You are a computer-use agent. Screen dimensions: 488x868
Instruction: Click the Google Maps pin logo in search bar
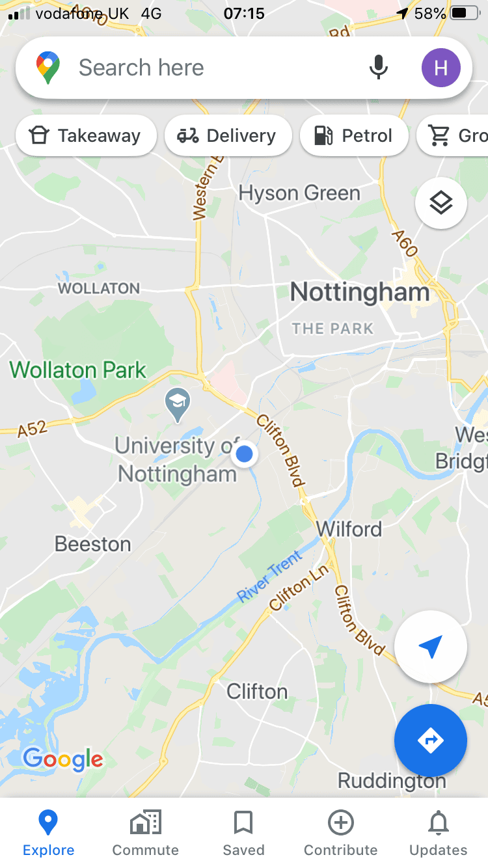point(48,68)
